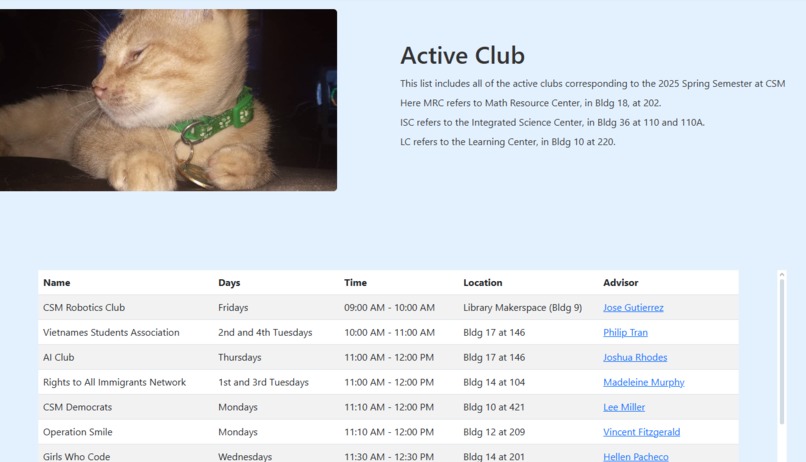Click 1st and 3rd Tuesdays cell

click(x=263, y=382)
